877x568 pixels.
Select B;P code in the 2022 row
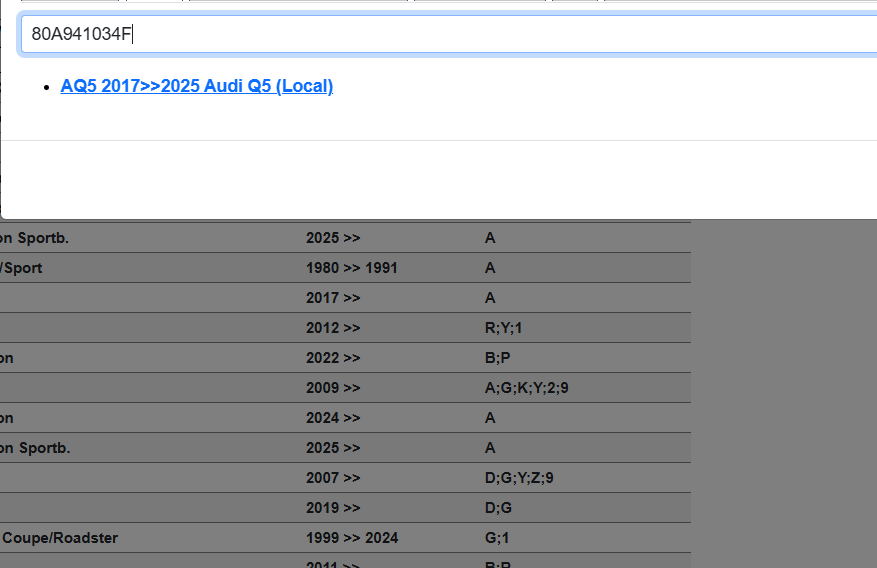tap(497, 358)
